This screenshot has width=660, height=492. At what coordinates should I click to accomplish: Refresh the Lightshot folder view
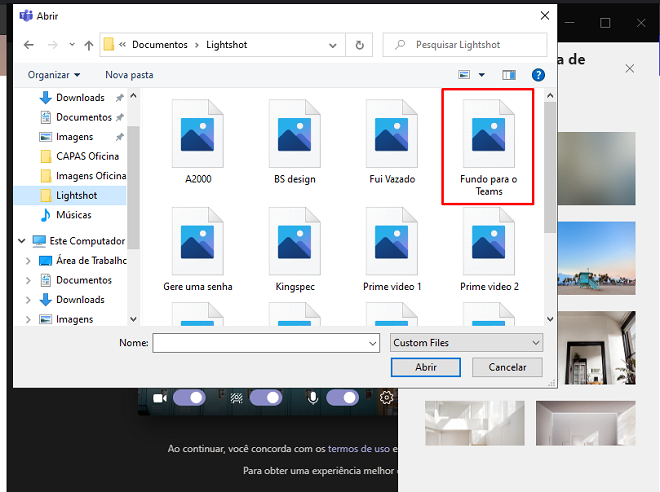(x=359, y=45)
